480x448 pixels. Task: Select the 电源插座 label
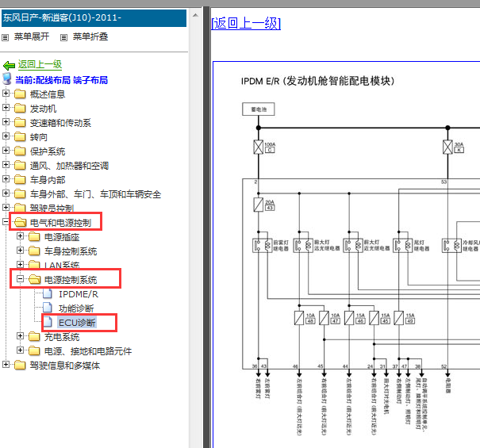(x=62, y=237)
